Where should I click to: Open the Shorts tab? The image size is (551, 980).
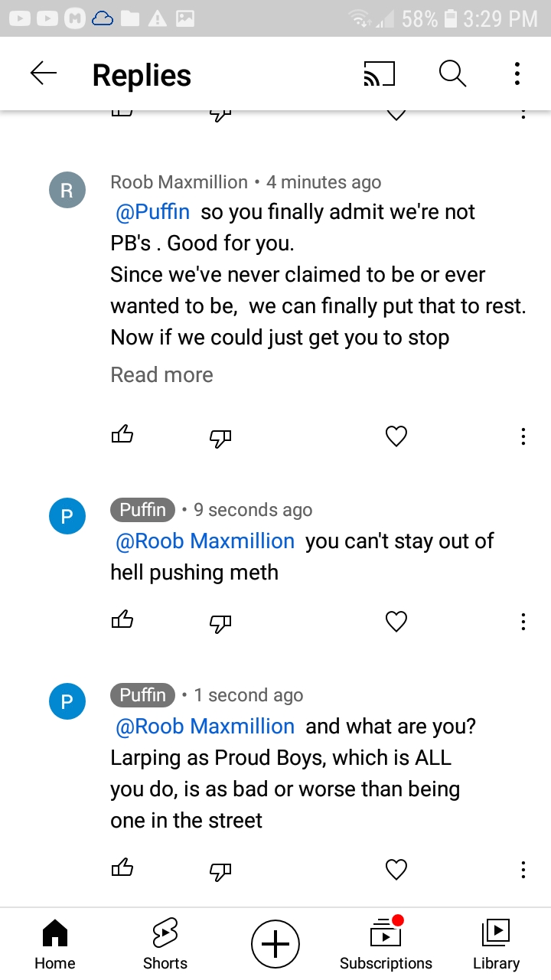165,945
